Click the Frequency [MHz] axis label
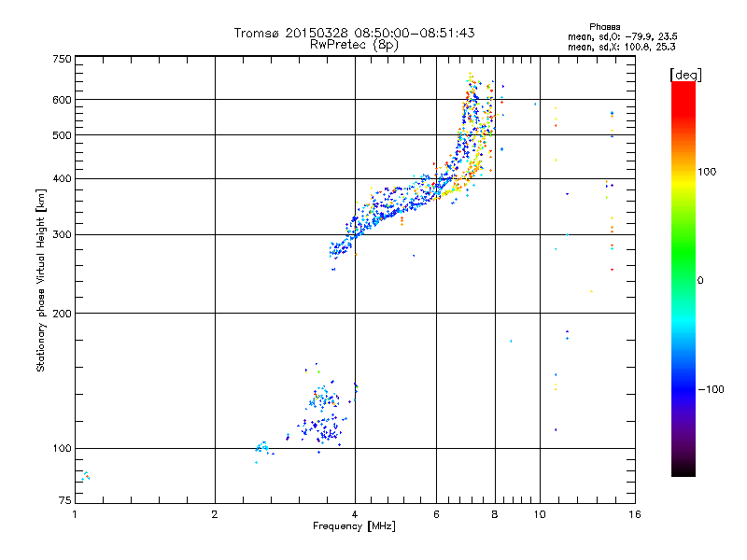747x560 pixels. point(354,526)
